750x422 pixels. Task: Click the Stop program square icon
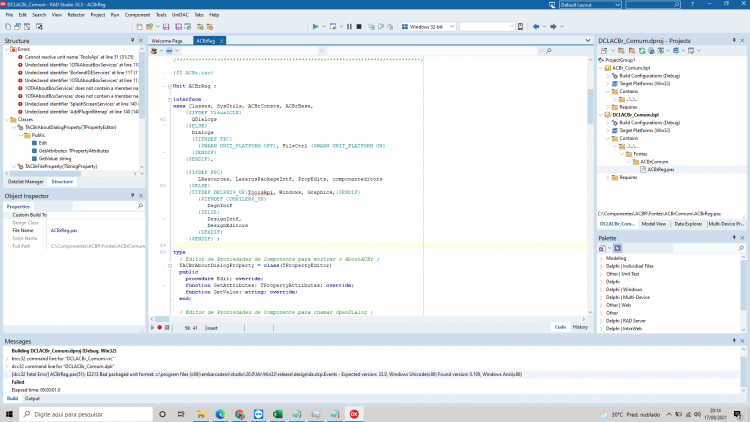tap(359, 27)
